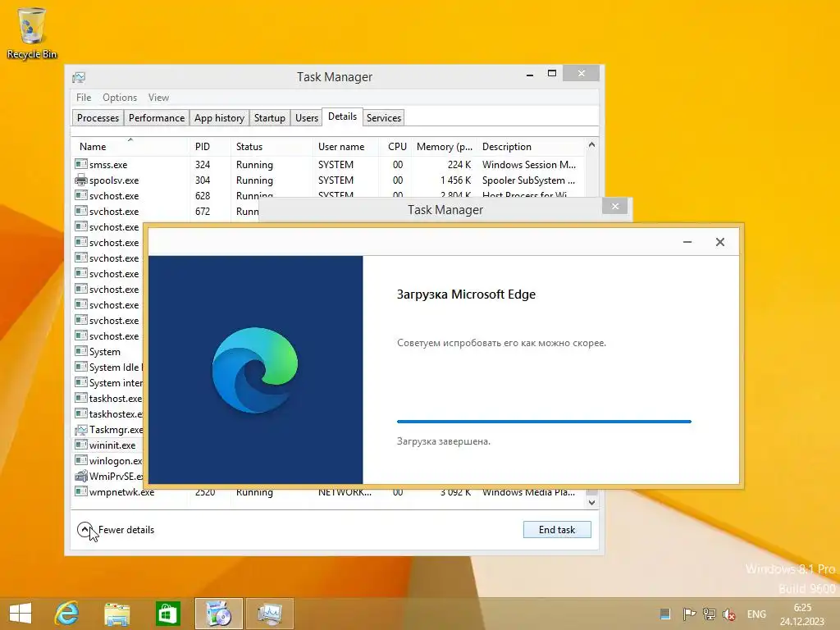840x630 pixels.
Task: Minimize the Edge installer window
Action: (x=687, y=242)
